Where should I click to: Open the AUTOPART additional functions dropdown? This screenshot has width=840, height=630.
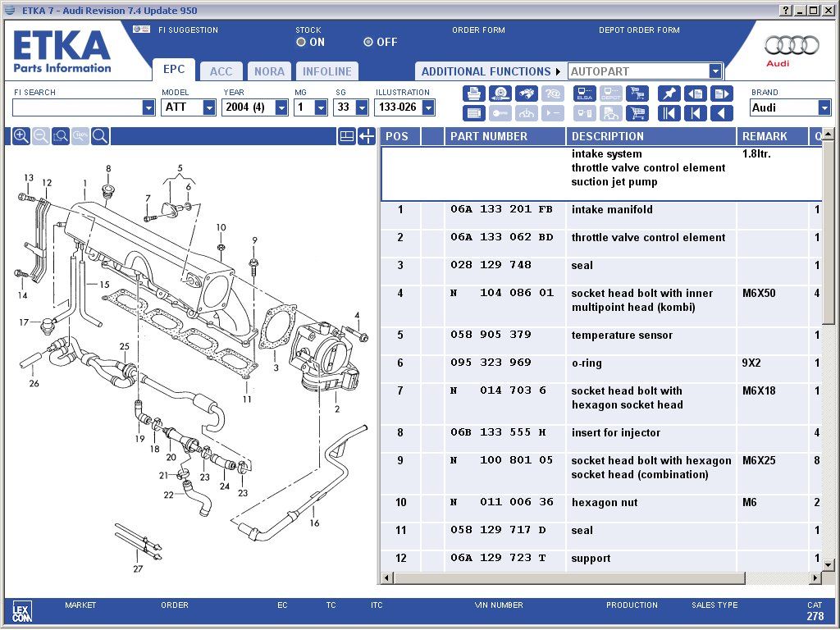pyautogui.click(x=715, y=71)
